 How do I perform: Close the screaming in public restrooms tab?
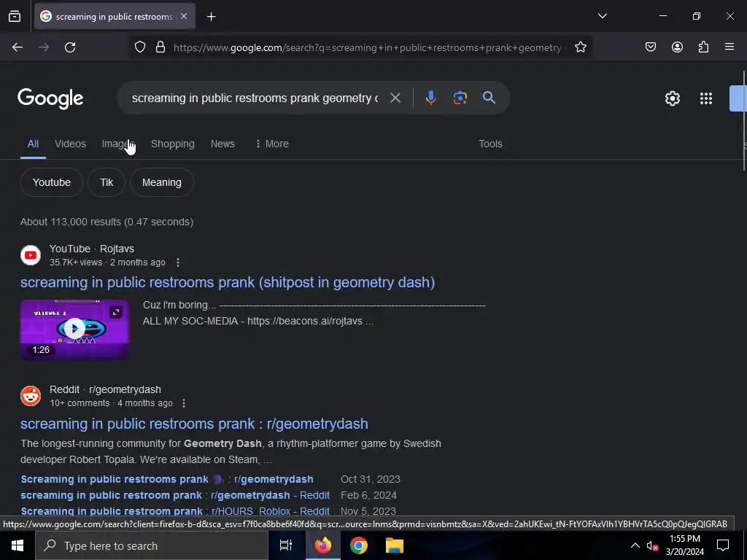tap(184, 16)
